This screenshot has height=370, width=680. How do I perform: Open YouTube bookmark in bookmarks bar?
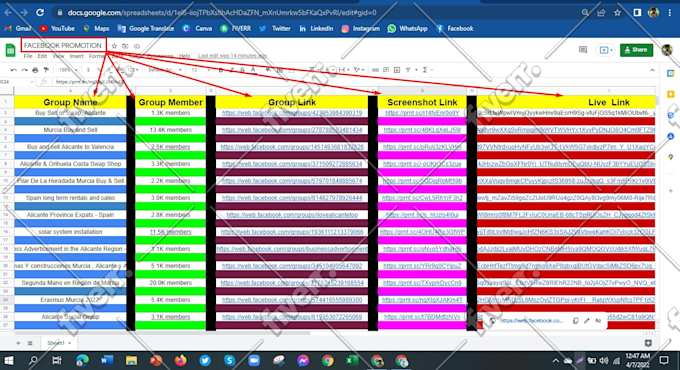(x=57, y=29)
